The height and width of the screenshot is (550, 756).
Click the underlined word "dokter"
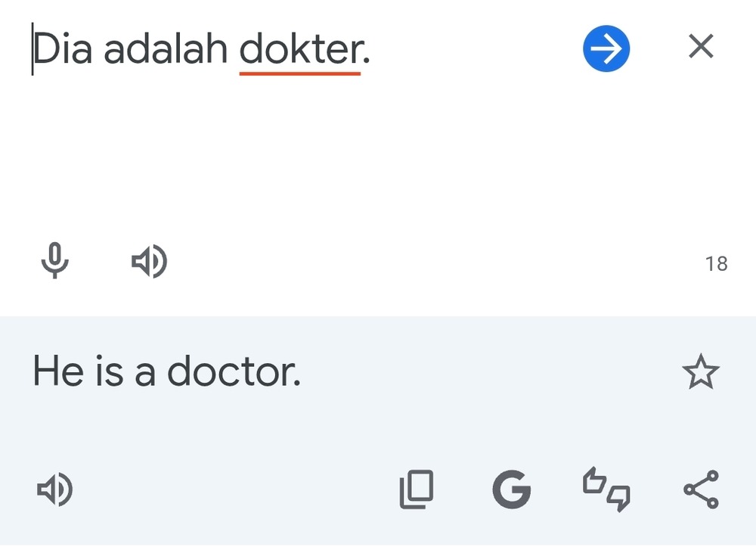click(299, 50)
